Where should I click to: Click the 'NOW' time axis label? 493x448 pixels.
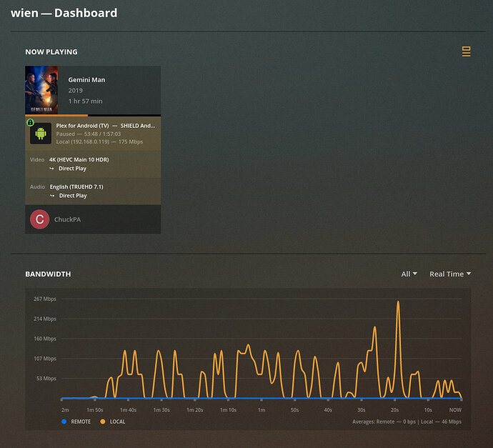(455, 410)
